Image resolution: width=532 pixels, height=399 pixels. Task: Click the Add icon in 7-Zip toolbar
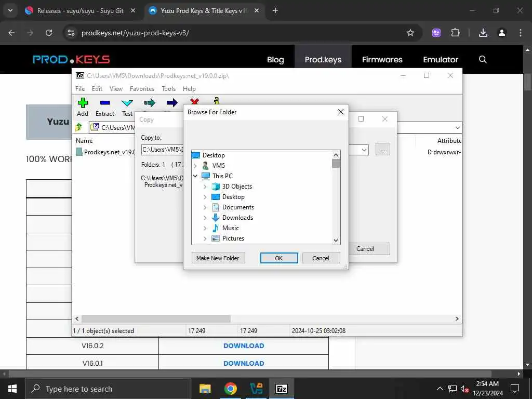pos(83,103)
